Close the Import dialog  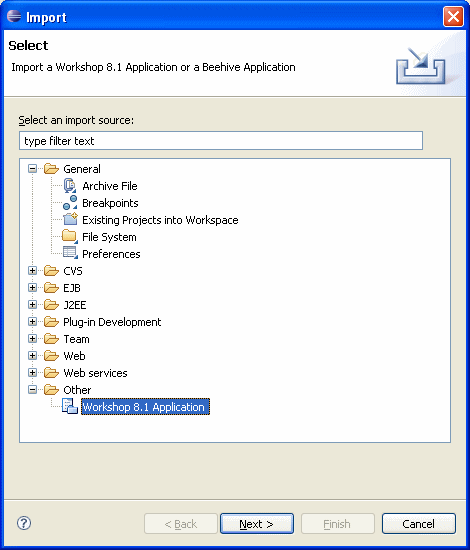coord(453,16)
